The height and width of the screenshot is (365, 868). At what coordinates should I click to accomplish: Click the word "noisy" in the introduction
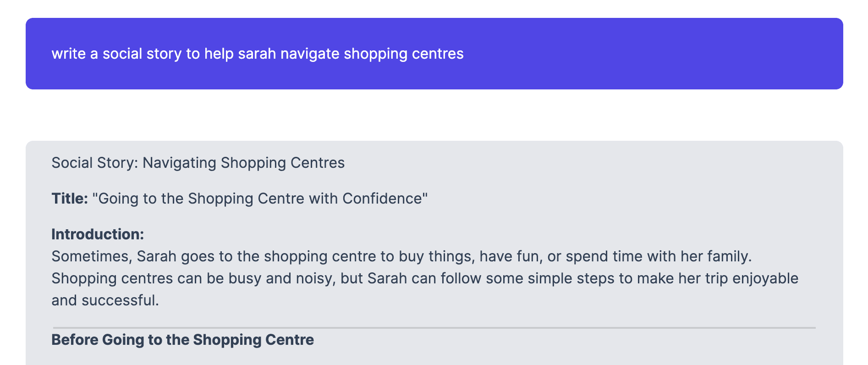pos(315,278)
